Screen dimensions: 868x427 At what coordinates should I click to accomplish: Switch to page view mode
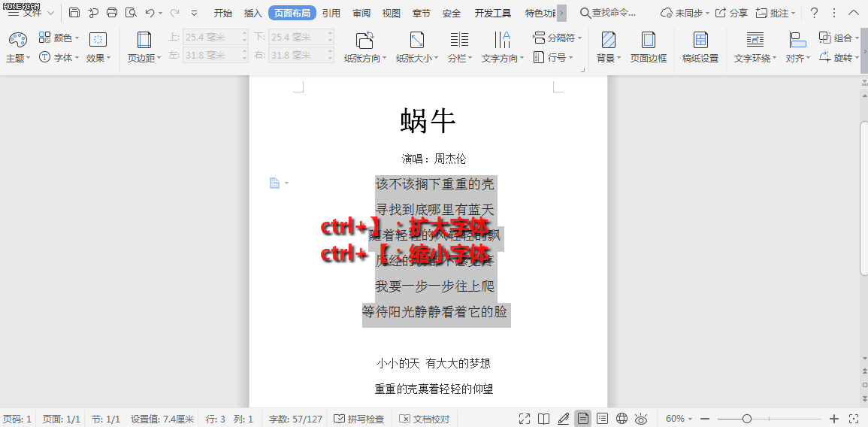pos(582,419)
